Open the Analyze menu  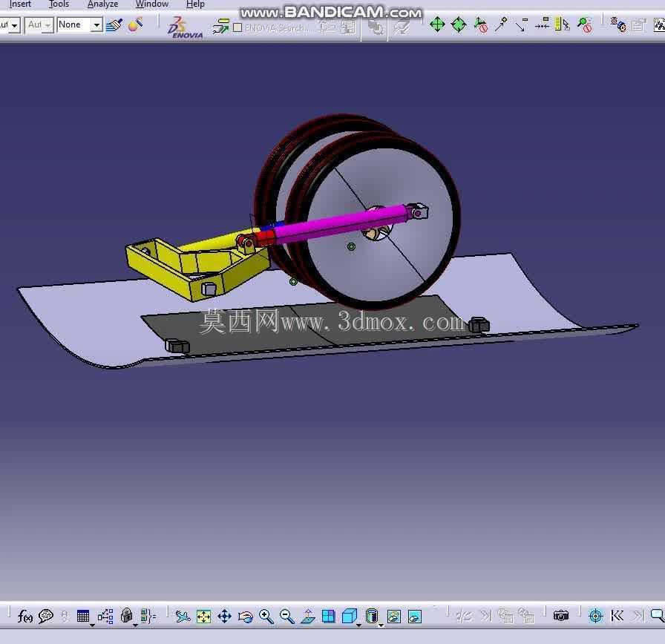point(102,4)
